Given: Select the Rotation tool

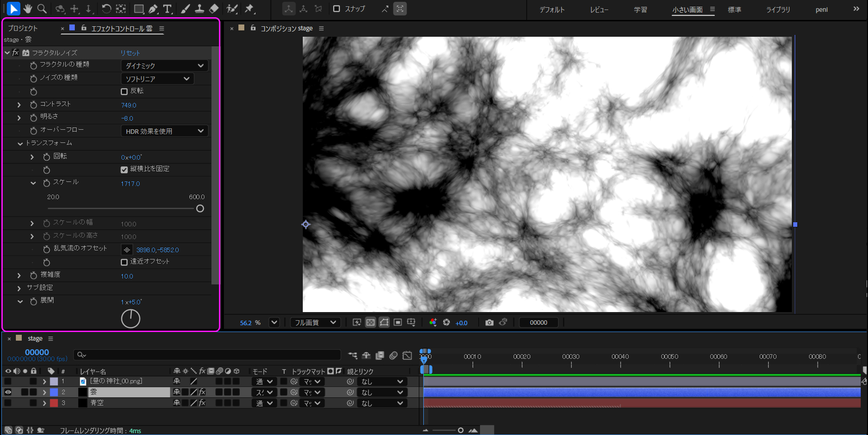Looking at the screenshot, I should 106,9.
